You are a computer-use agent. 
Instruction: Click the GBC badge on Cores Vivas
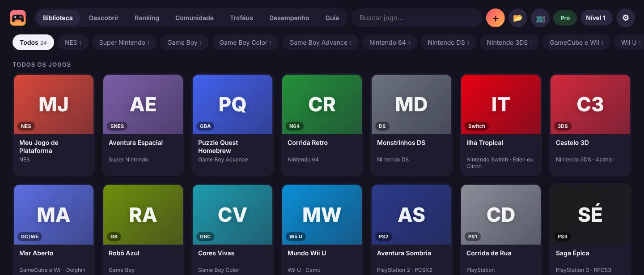[205, 237]
